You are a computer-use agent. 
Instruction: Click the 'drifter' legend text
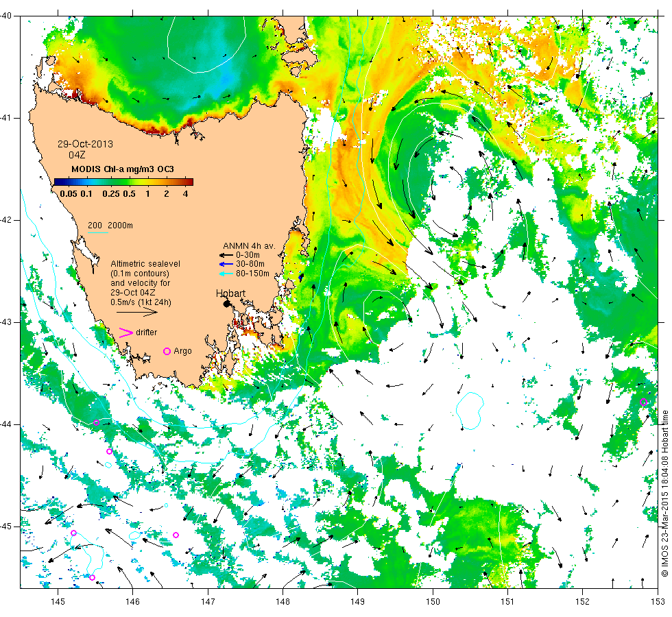pos(147,332)
